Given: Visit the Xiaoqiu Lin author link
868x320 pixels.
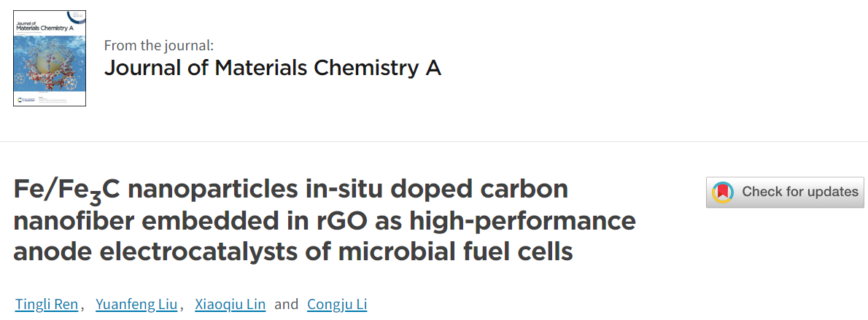Looking at the screenshot, I should click(x=230, y=305).
